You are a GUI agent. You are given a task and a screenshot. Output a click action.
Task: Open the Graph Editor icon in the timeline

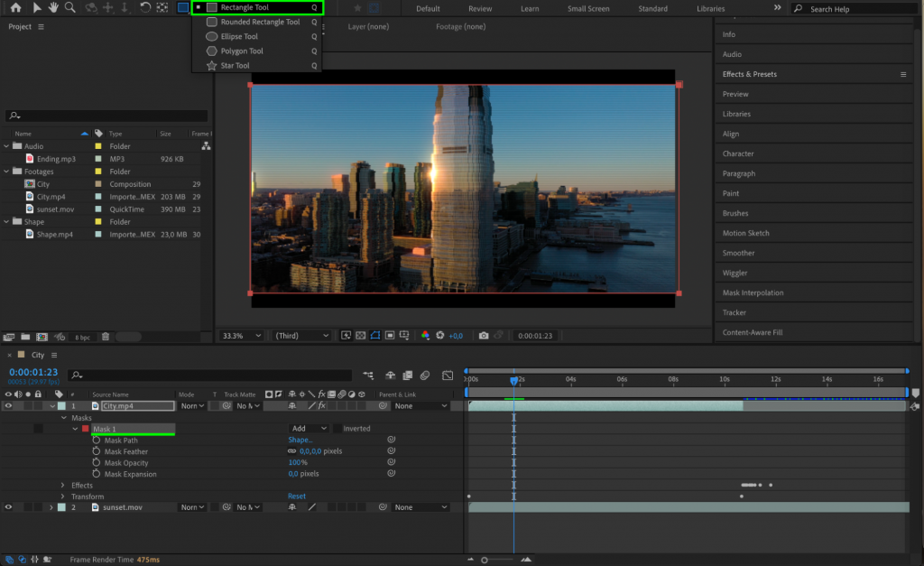[x=448, y=375]
